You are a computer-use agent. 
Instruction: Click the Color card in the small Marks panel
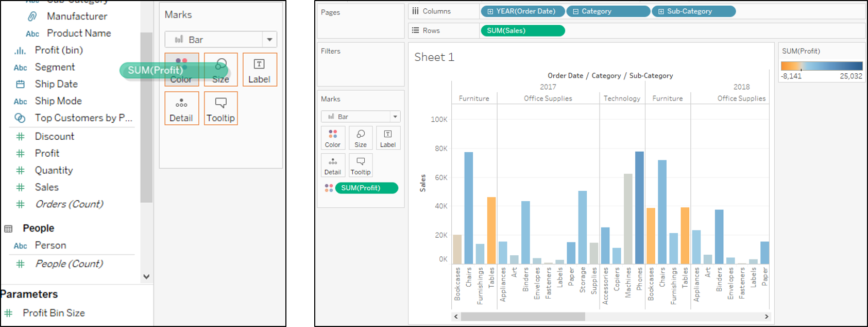click(333, 138)
